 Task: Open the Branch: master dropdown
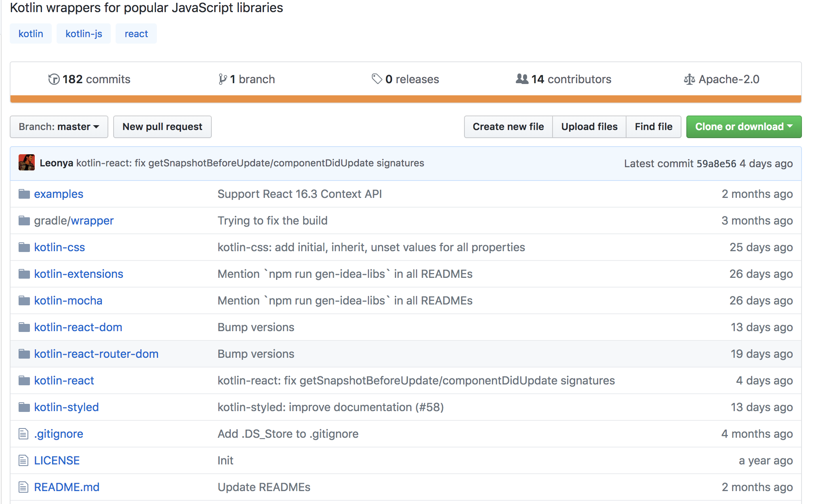[x=59, y=127]
